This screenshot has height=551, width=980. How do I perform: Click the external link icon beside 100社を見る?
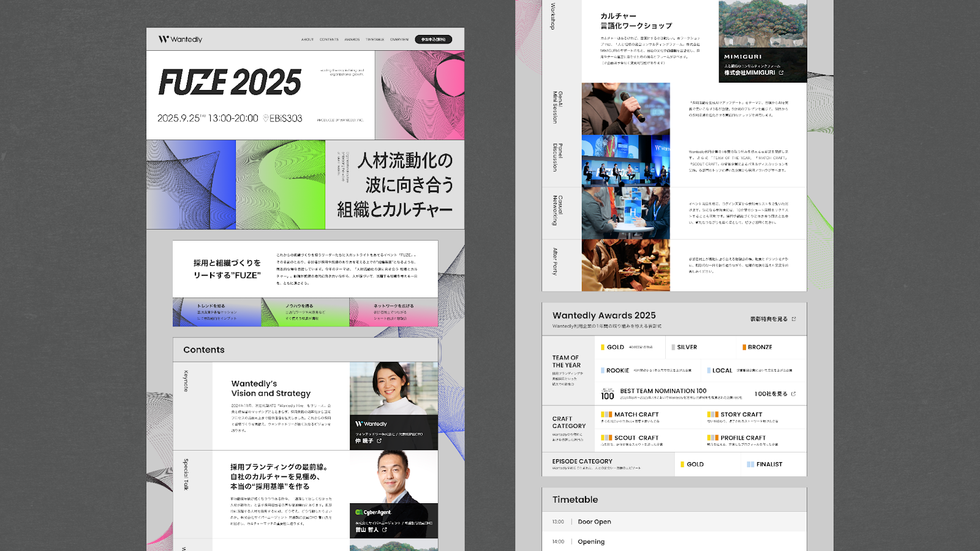[x=793, y=394]
